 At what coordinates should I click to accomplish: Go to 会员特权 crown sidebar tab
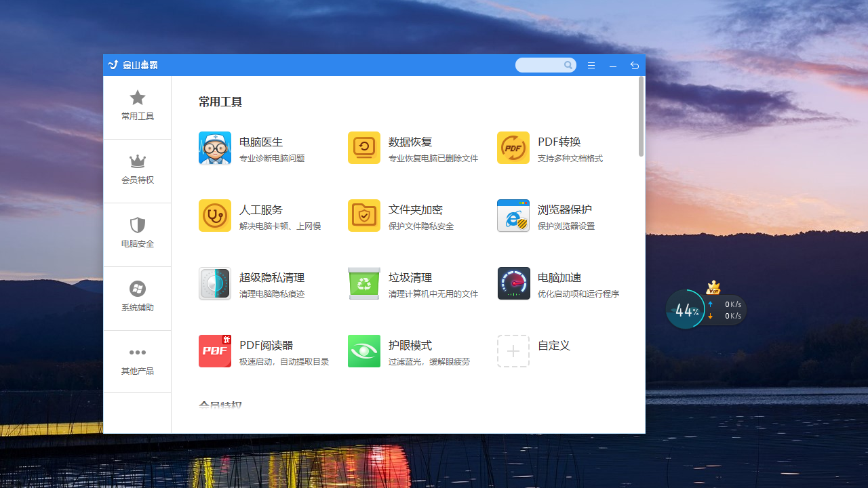(x=138, y=169)
